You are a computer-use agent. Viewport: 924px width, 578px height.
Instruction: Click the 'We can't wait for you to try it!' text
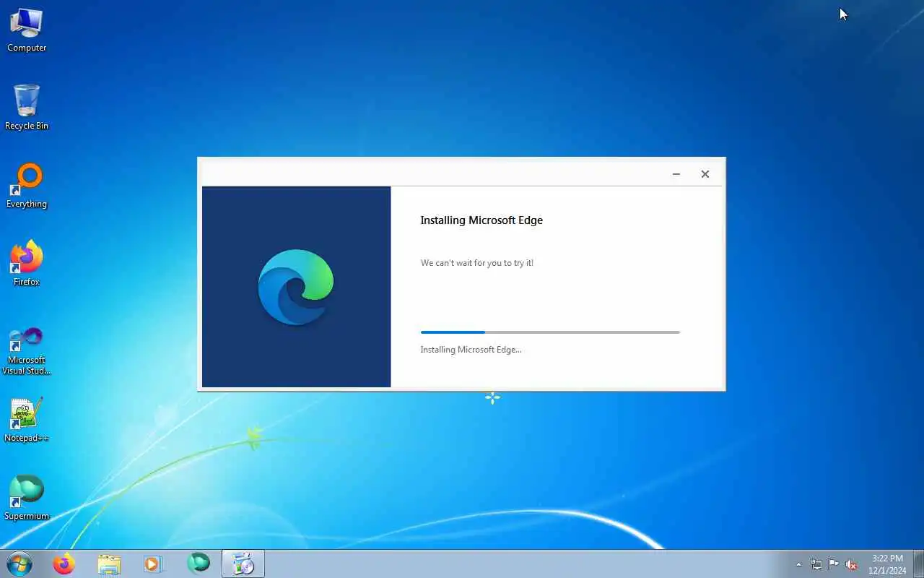point(477,263)
